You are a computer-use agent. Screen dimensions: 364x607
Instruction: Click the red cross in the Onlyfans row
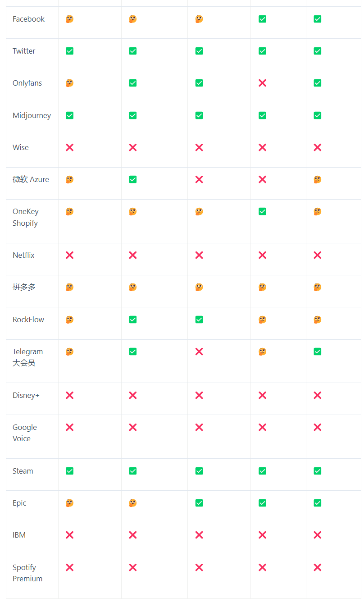pos(262,83)
